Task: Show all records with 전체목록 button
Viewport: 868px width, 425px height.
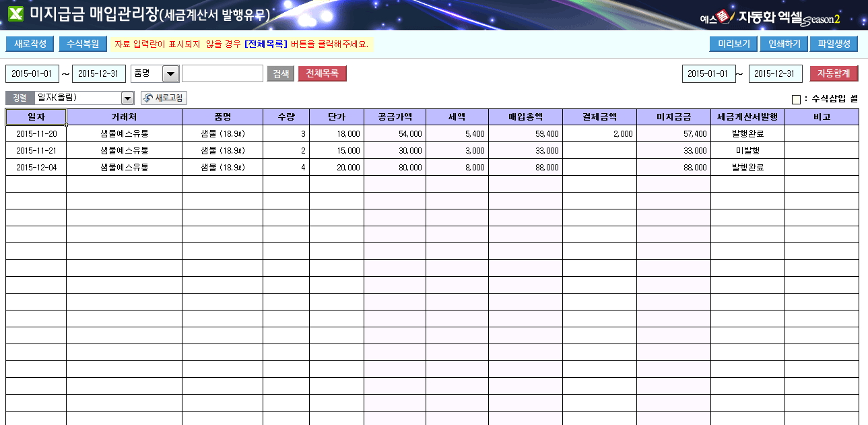Action: pos(323,73)
